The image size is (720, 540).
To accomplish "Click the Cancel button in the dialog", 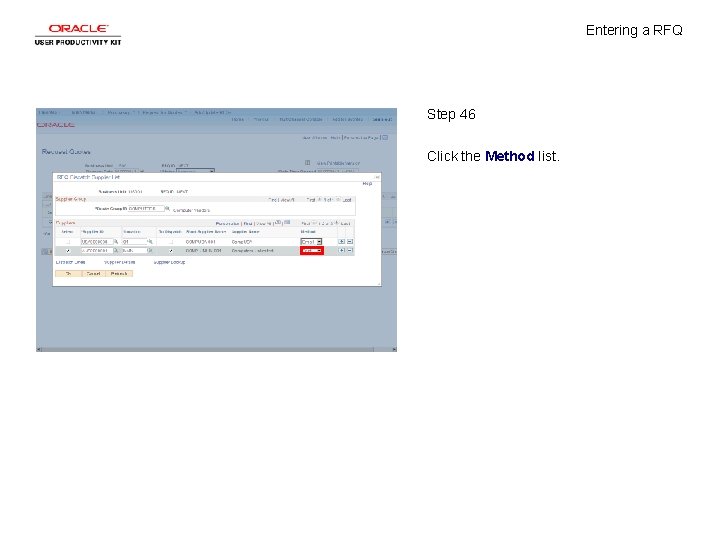I will coord(94,274).
